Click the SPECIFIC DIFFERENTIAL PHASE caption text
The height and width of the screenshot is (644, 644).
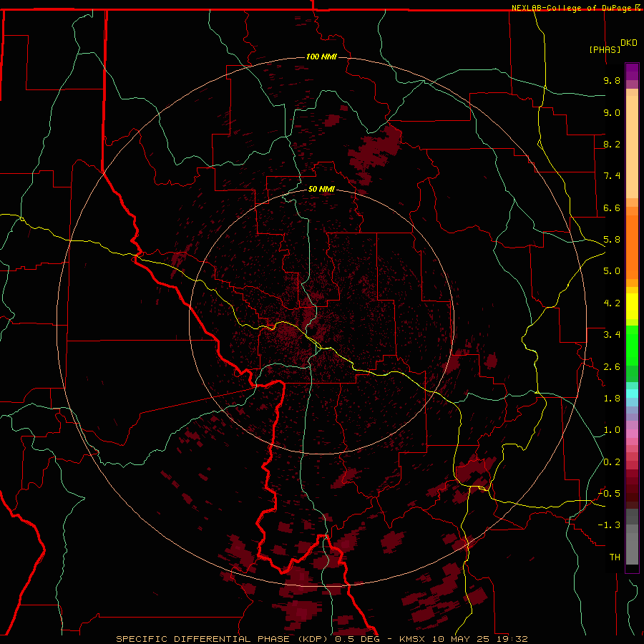coord(203,639)
